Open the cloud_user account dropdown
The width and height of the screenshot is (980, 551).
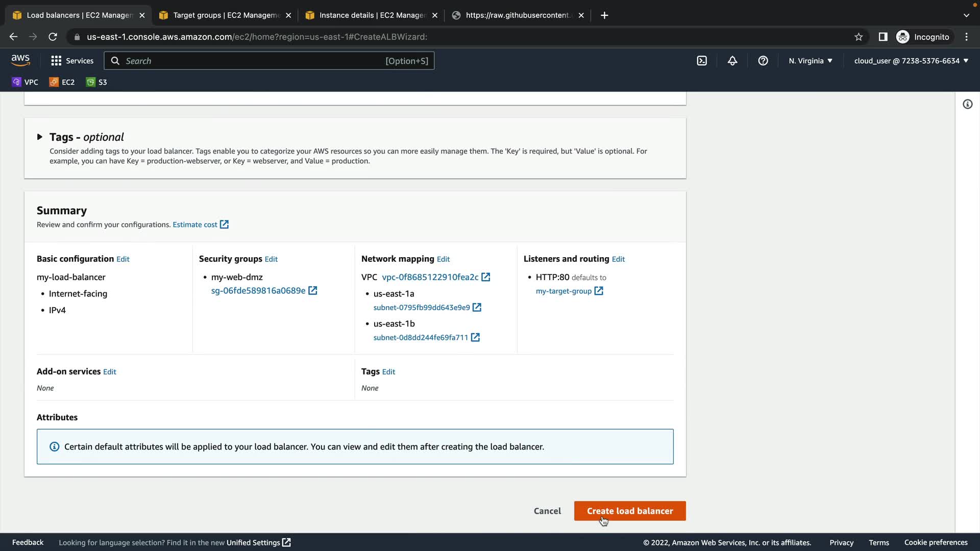[911, 61]
